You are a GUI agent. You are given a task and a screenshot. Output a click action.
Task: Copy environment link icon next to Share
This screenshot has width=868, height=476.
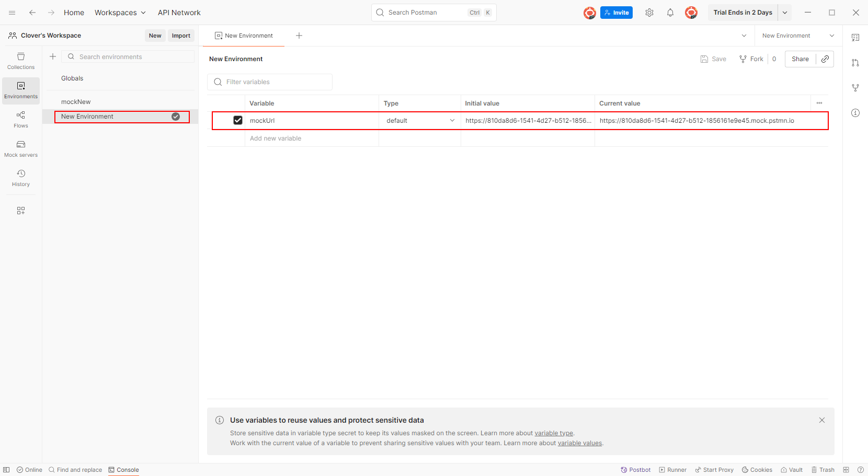click(825, 59)
